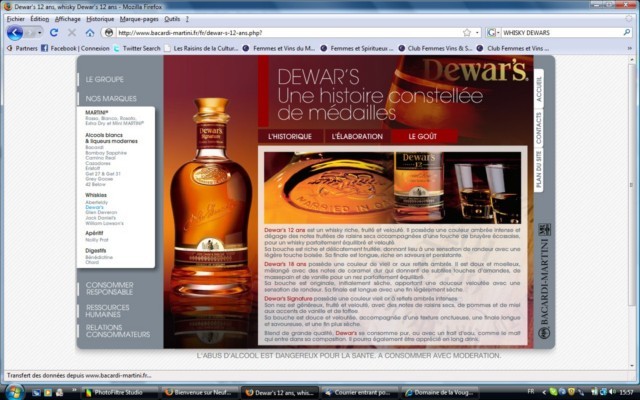Open the Historique menu
This screenshot has height=400, width=640.
(x=100, y=18)
